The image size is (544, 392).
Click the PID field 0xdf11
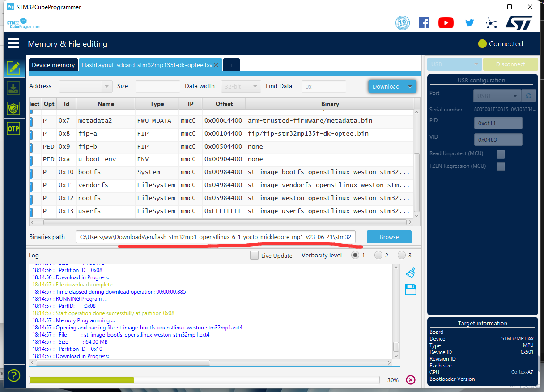(498, 123)
